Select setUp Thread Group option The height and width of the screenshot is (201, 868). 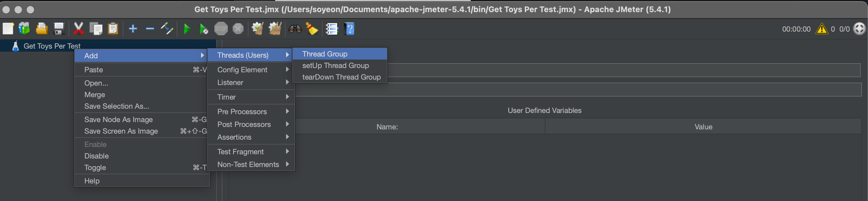(x=340, y=65)
